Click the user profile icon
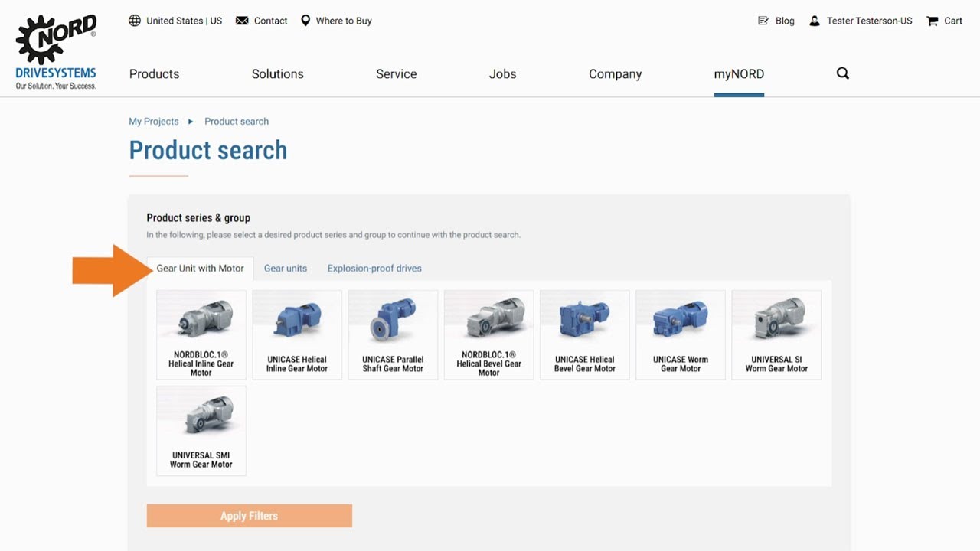 pyautogui.click(x=815, y=21)
